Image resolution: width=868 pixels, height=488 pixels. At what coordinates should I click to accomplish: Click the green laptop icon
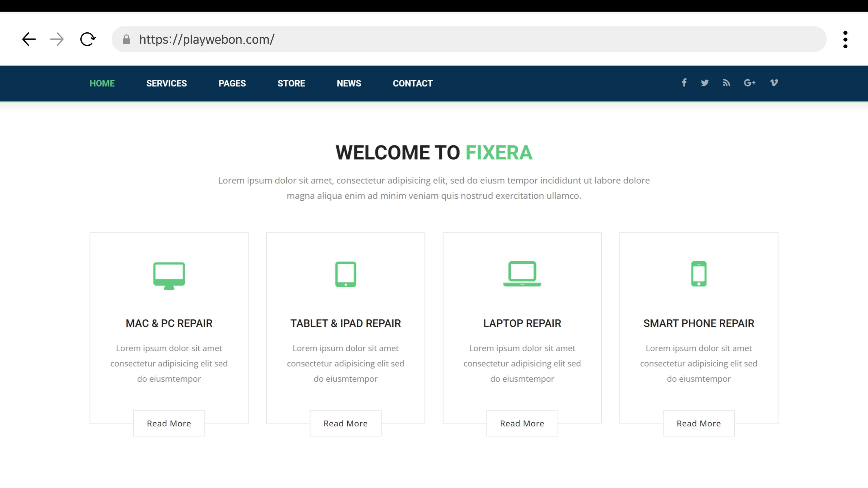pos(522,274)
